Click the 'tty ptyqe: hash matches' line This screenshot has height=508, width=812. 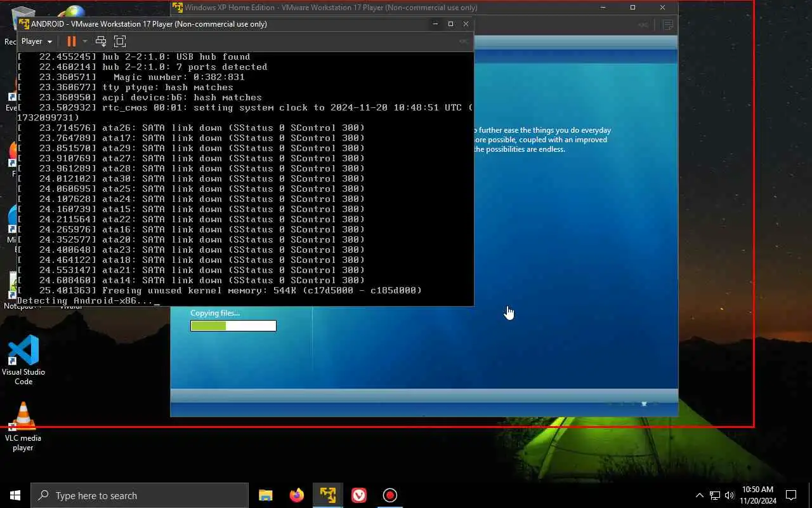point(125,87)
